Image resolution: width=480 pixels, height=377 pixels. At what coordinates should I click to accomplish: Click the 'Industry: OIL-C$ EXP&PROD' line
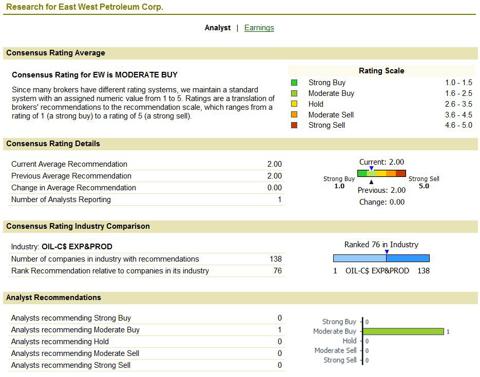pos(62,247)
